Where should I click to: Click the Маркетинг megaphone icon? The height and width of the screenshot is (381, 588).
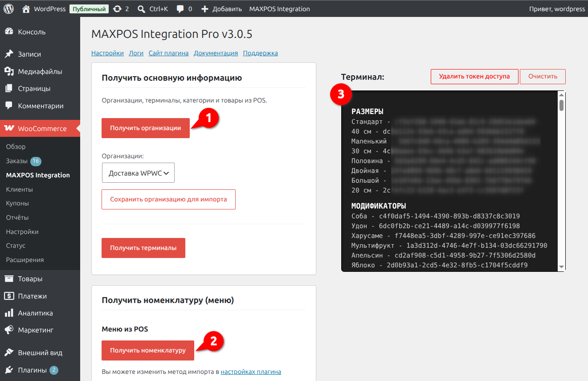click(x=9, y=330)
